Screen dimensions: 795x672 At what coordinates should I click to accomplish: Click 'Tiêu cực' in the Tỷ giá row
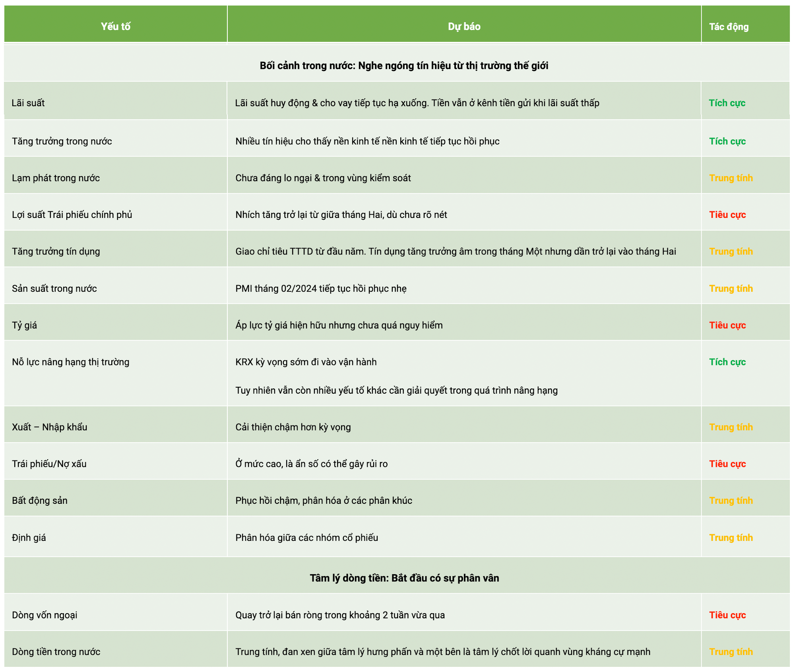[727, 325]
